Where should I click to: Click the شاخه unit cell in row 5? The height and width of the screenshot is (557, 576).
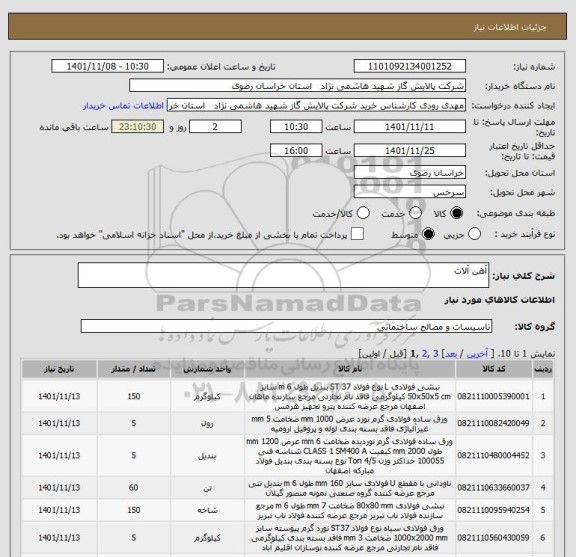(x=207, y=510)
